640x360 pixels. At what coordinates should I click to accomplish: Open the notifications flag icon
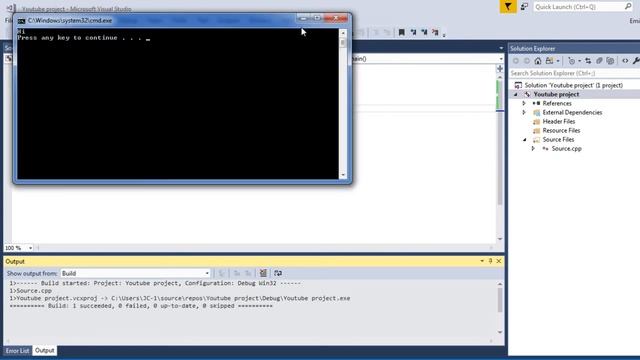[x=508, y=7]
